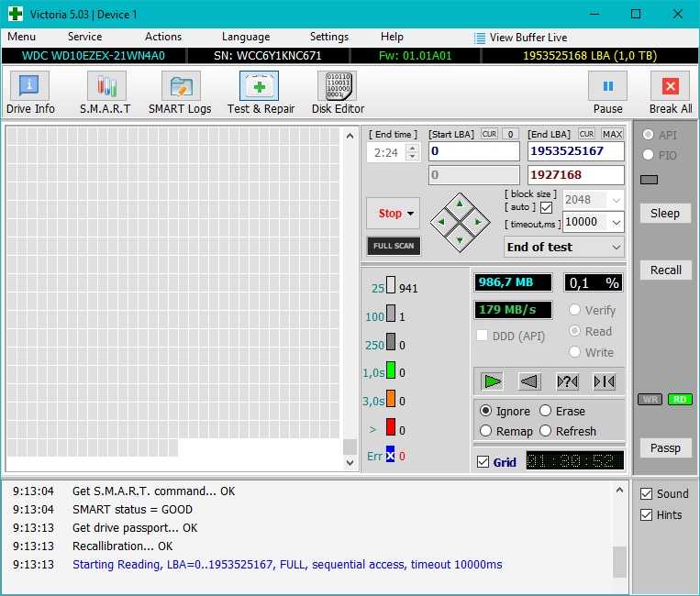700x596 pixels.
Task: Click the End LBA 1953525167 field
Action: coord(576,151)
